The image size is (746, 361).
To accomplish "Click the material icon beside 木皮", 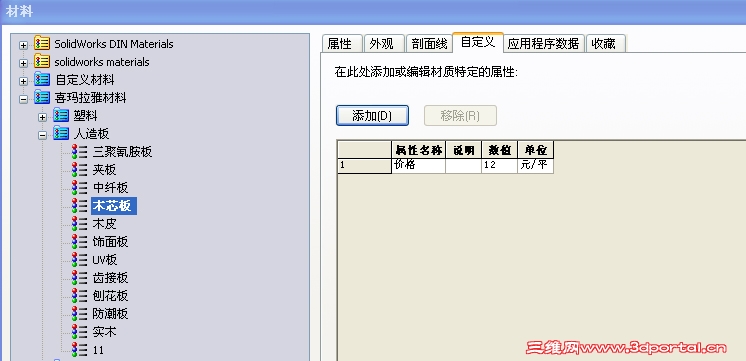I will click(79, 224).
